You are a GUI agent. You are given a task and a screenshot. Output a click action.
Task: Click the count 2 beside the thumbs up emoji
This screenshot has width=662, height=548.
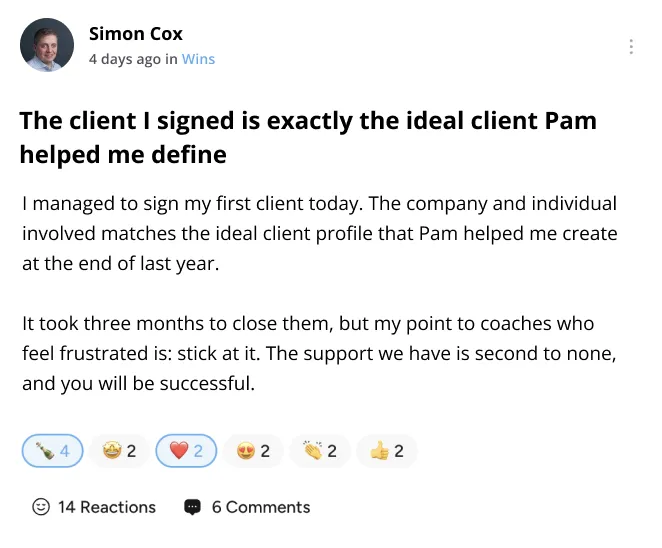tap(398, 451)
